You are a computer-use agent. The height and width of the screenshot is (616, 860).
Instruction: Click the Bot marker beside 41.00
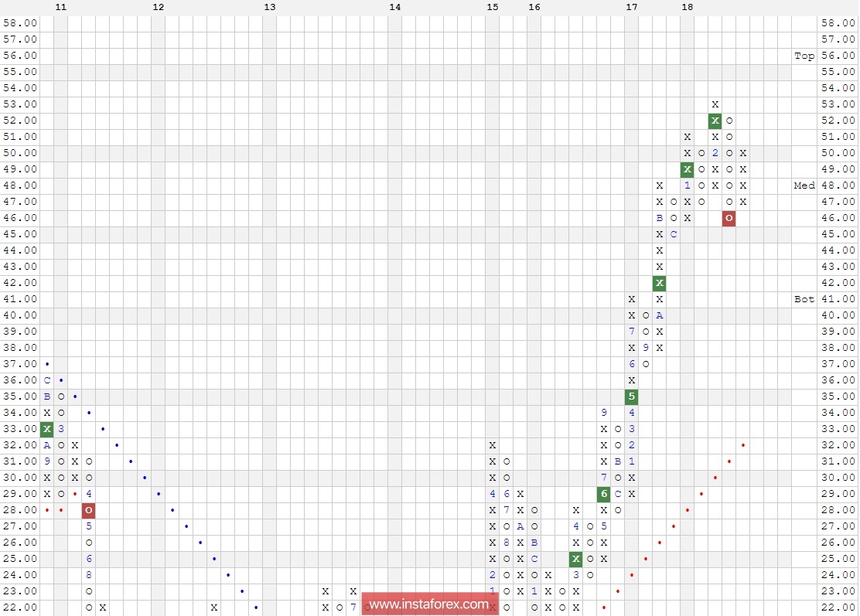[x=804, y=299]
